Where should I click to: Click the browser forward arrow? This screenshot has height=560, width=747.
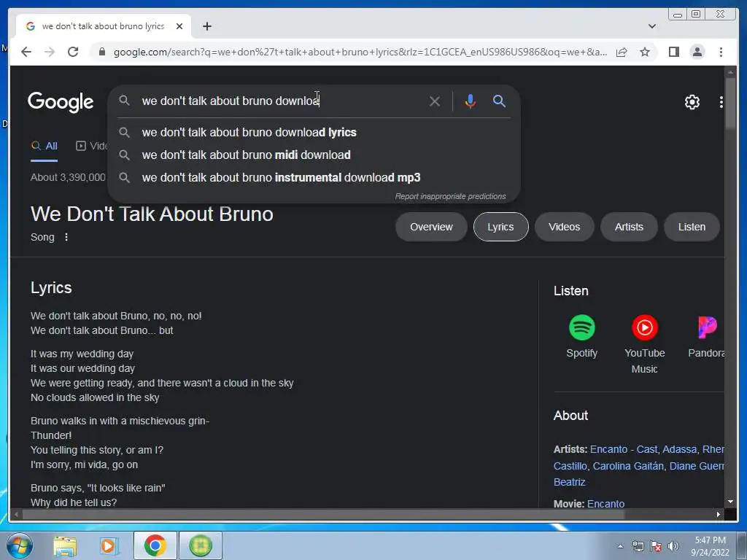(50, 52)
